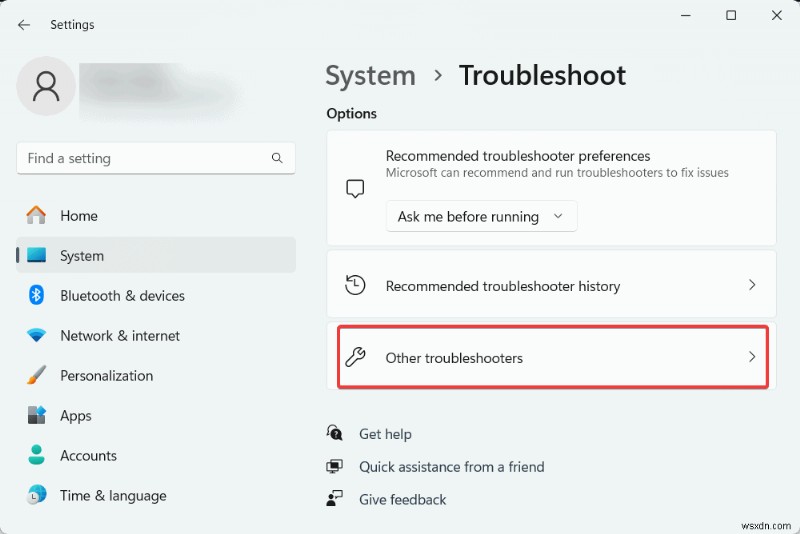Click Quick assistance from a friend link
This screenshot has height=534, width=800.
click(452, 467)
